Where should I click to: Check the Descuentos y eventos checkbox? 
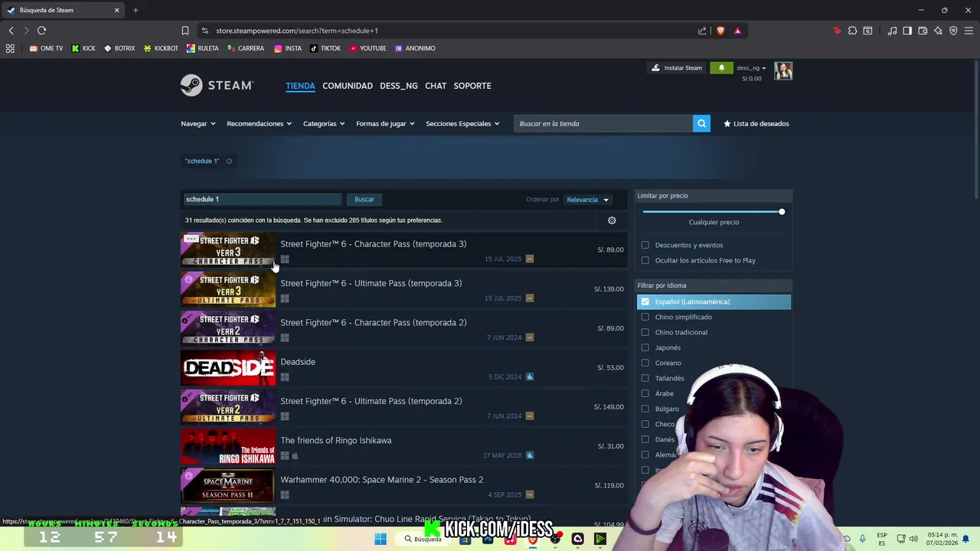tap(645, 245)
